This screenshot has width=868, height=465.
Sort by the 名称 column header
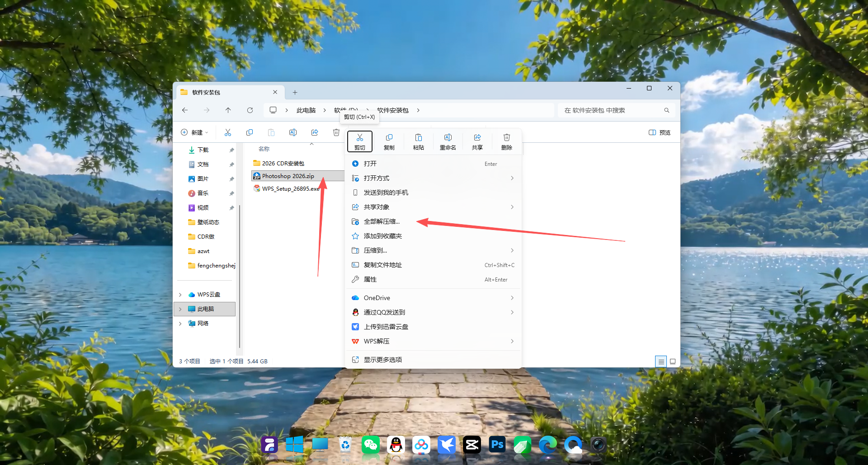click(264, 149)
